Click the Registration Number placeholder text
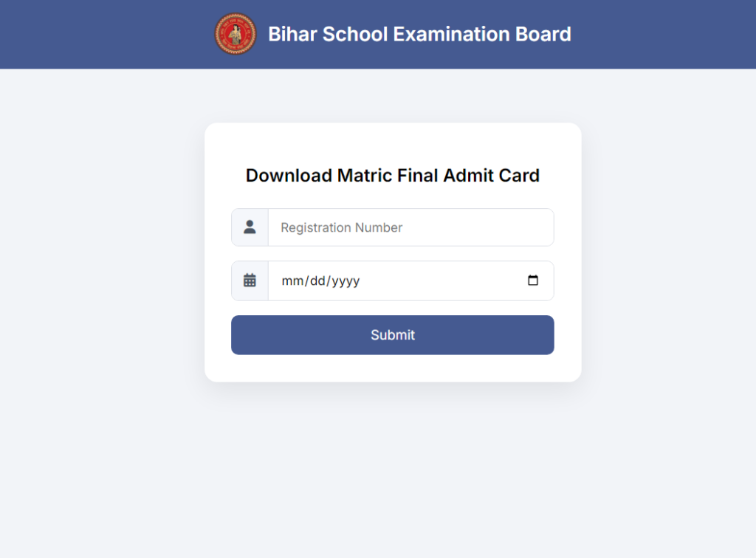Viewport: 756px width, 558px height. click(341, 227)
